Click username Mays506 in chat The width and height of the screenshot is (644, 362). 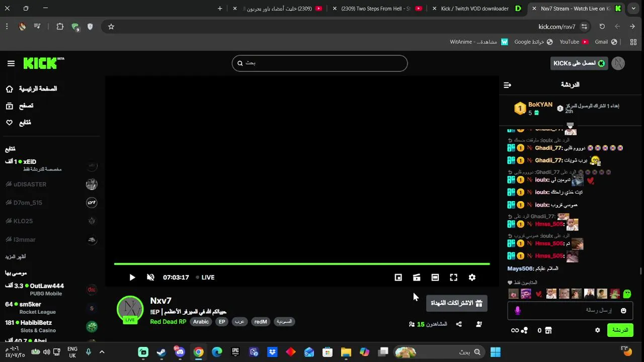520,269
